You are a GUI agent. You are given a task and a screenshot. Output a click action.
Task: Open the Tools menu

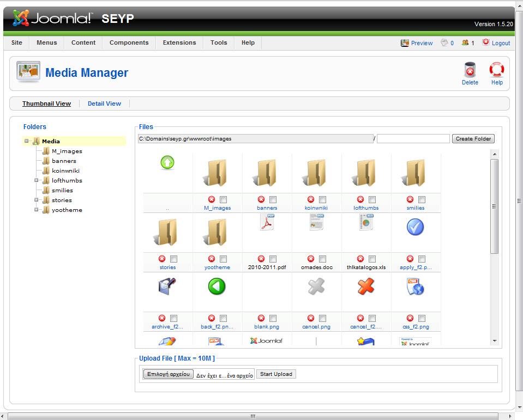coord(219,42)
